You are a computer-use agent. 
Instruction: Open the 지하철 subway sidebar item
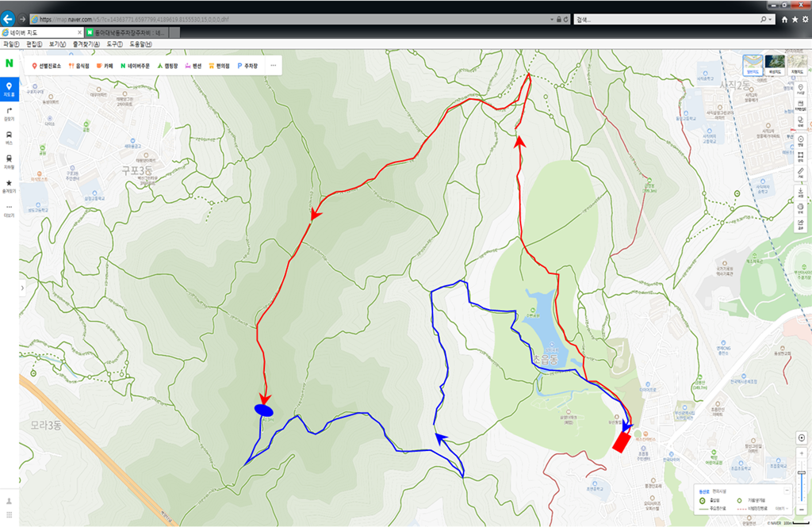10,162
